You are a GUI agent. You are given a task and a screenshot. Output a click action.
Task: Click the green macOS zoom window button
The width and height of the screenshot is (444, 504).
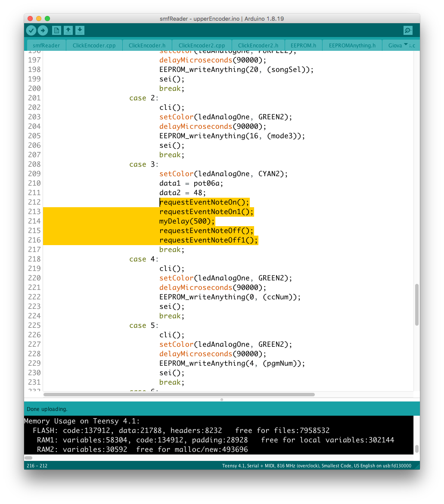47,19
